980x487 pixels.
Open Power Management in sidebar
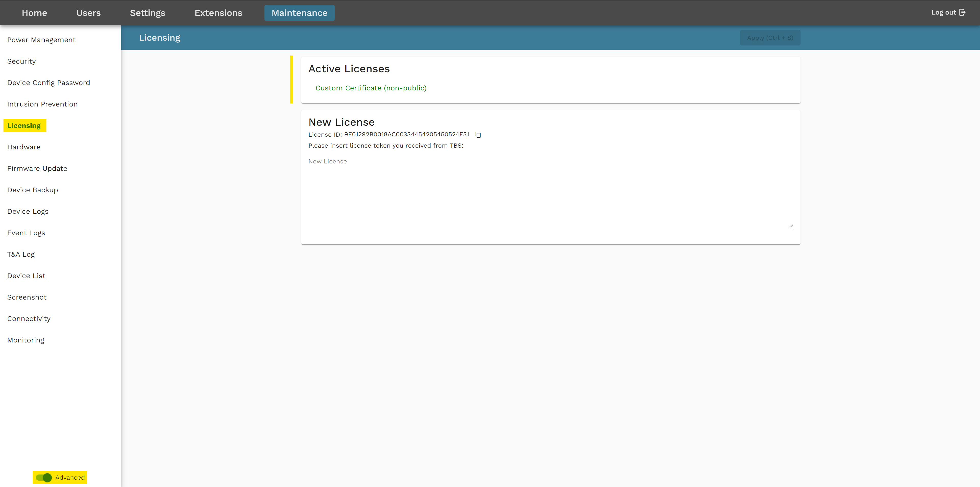click(x=41, y=40)
